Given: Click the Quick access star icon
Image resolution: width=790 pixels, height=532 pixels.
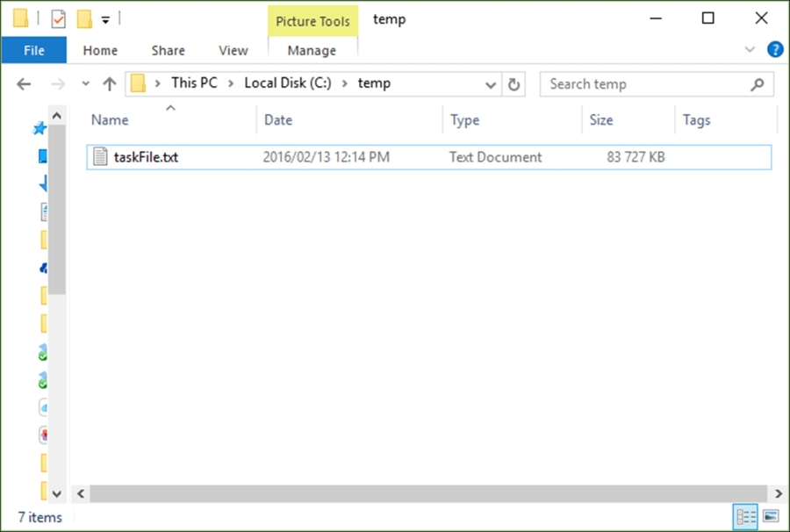Looking at the screenshot, I should point(39,128).
